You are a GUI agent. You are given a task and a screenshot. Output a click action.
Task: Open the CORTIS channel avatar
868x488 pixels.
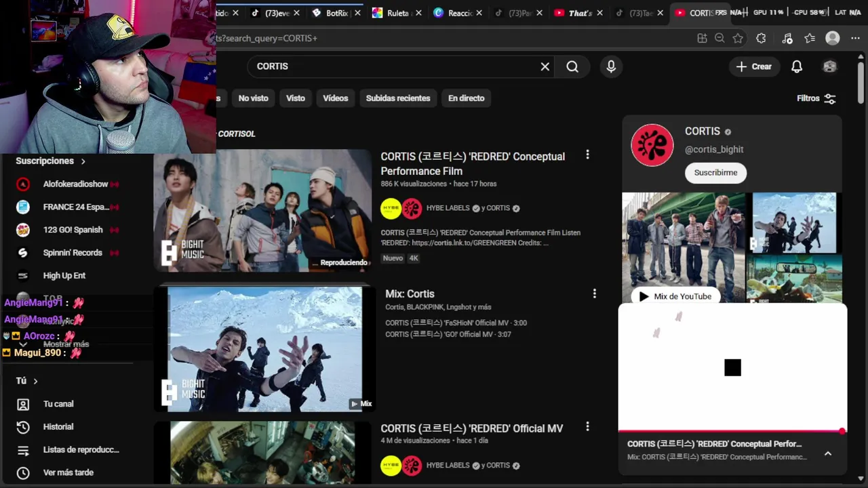(x=652, y=145)
